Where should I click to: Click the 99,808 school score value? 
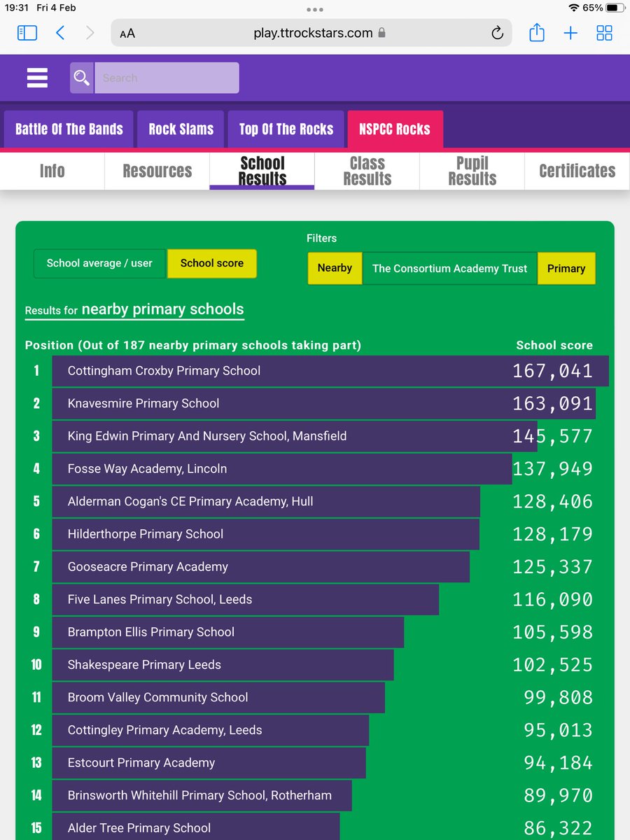(x=558, y=697)
